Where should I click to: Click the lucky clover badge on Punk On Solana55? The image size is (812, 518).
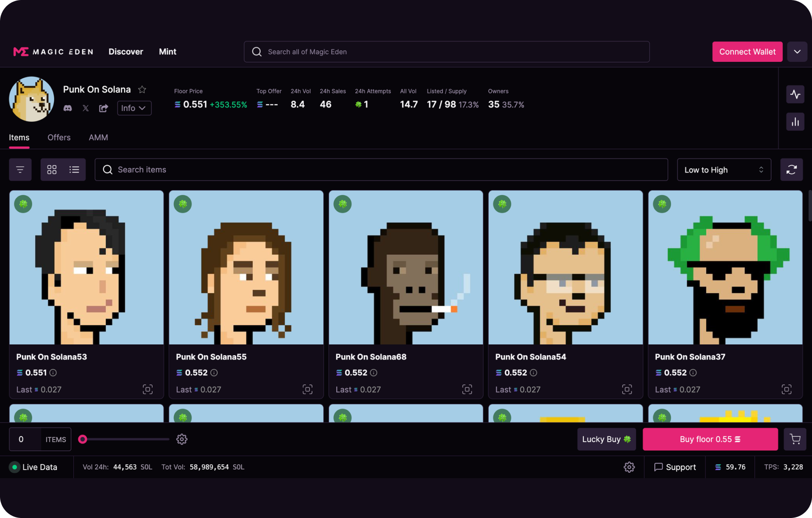pyautogui.click(x=183, y=204)
